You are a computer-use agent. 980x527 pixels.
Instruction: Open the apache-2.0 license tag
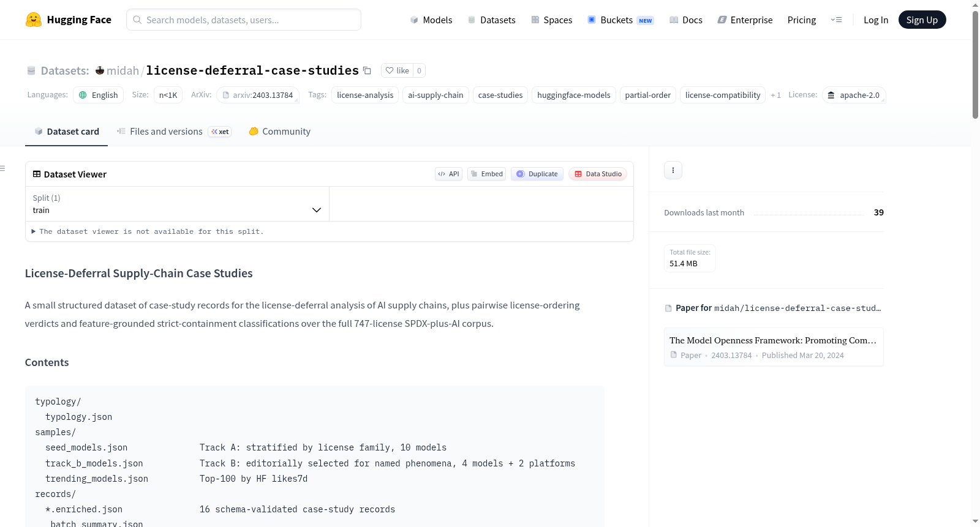click(x=854, y=95)
